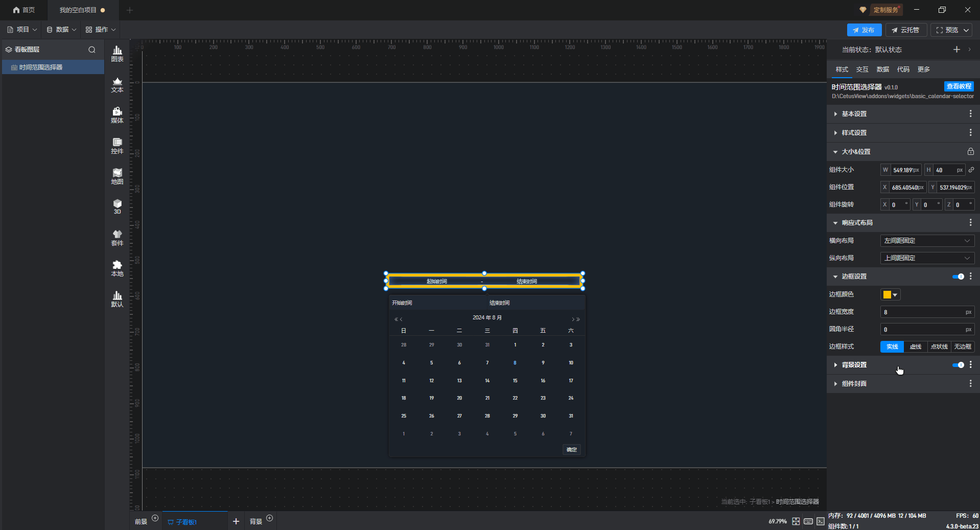Open the console terminal icon in status bar

point(820,521)
